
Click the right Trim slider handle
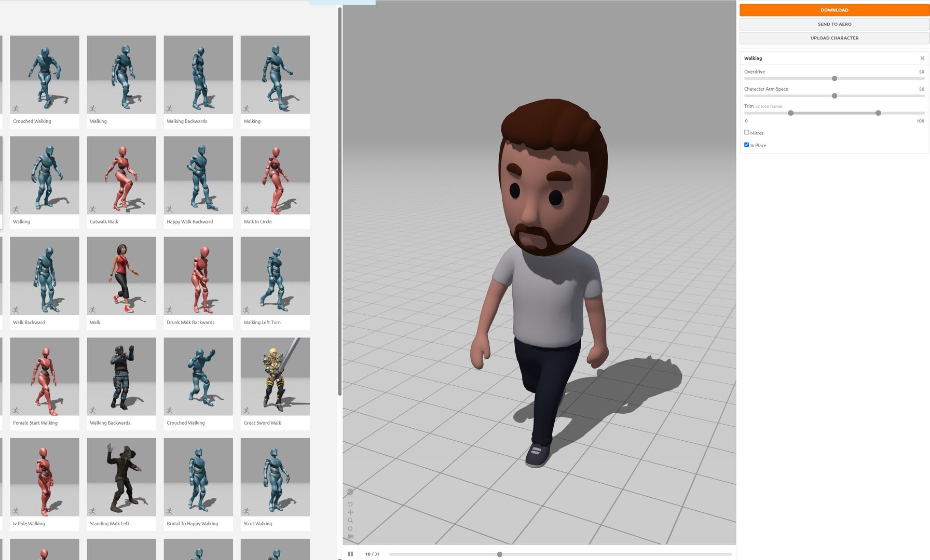[878, 113]
